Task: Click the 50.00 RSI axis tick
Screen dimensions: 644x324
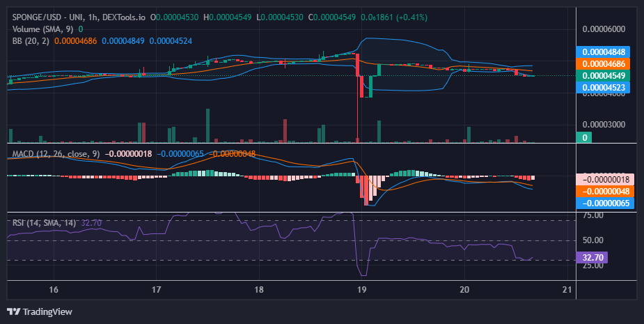Action: tap(593, 240)
